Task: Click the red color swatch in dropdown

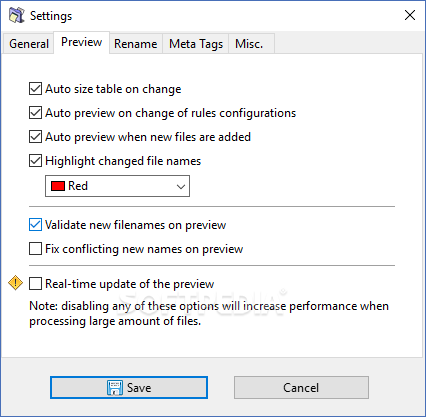Action: (x=58, y=186)
